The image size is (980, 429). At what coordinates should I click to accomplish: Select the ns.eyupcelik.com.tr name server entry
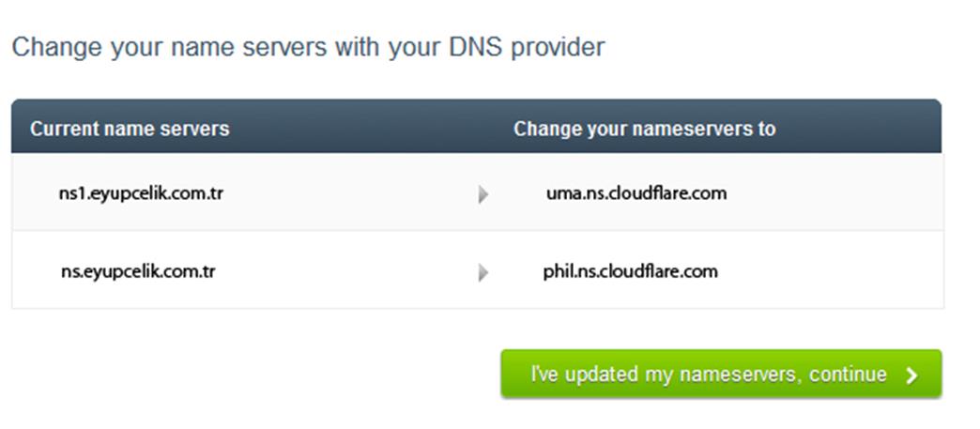138,271
